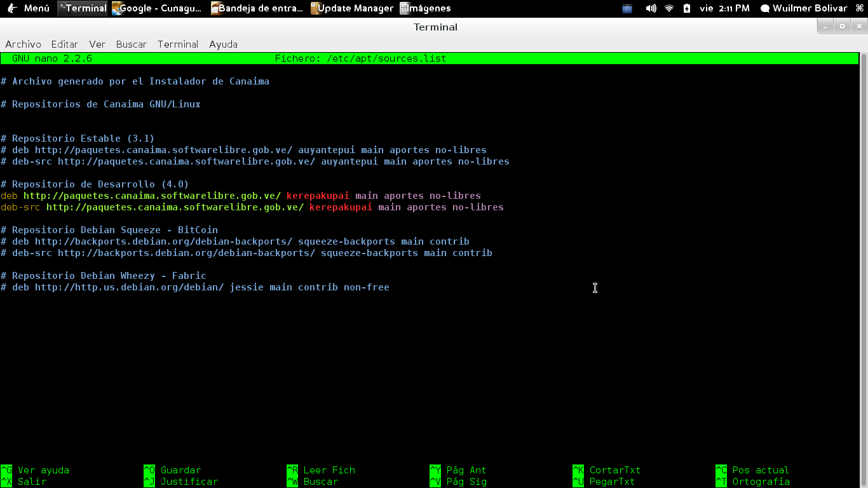Click deb-src backports.debian.org line
868x488 pixels.
click(247, 253)
